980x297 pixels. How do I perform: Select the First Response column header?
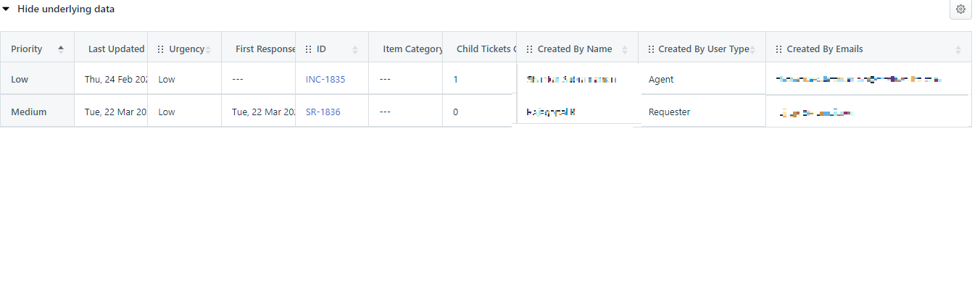(265, 49)
